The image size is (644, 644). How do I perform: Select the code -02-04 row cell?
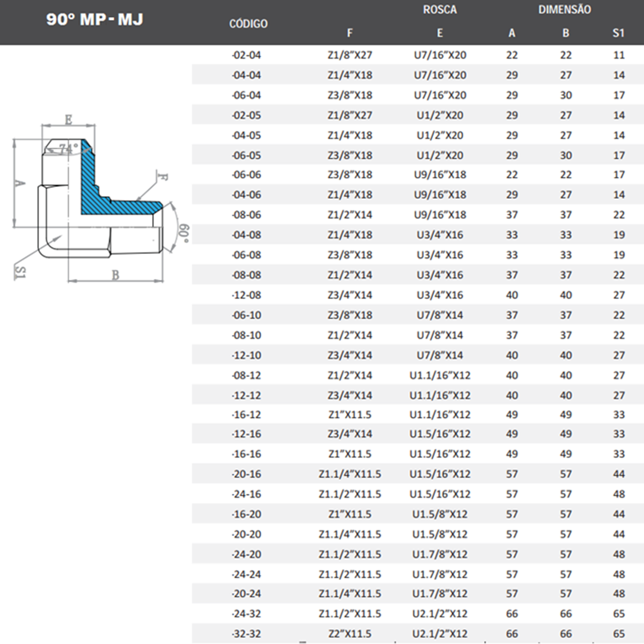pyautogui.click(x=246, y=55)
